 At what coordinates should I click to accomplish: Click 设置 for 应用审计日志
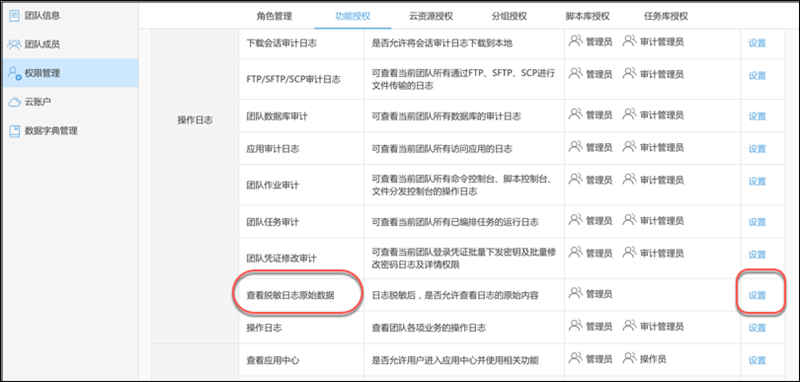[757, 149]
